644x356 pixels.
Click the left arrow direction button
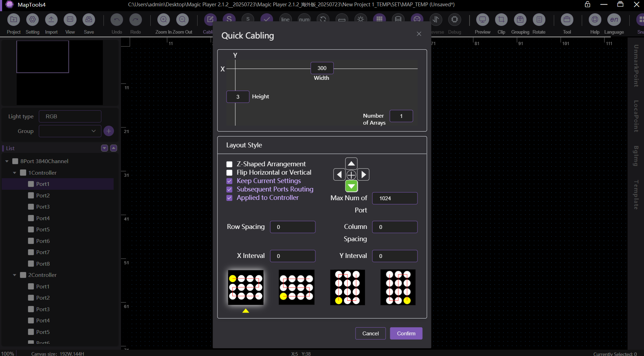pyautogui.click(x=339, y=174)
